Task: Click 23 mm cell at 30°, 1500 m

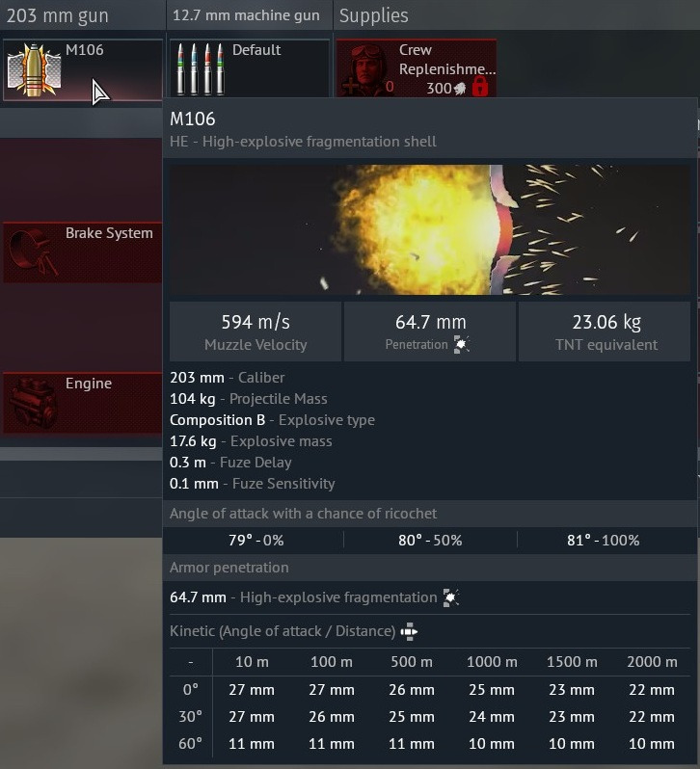Action: pyautogui.click(x=572, y=717)
